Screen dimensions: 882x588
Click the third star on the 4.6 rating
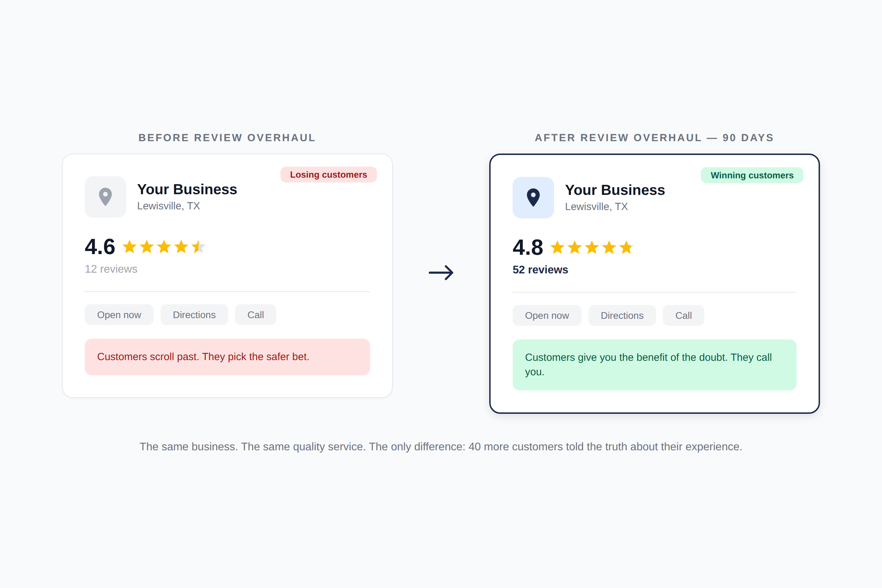[164, 247]
